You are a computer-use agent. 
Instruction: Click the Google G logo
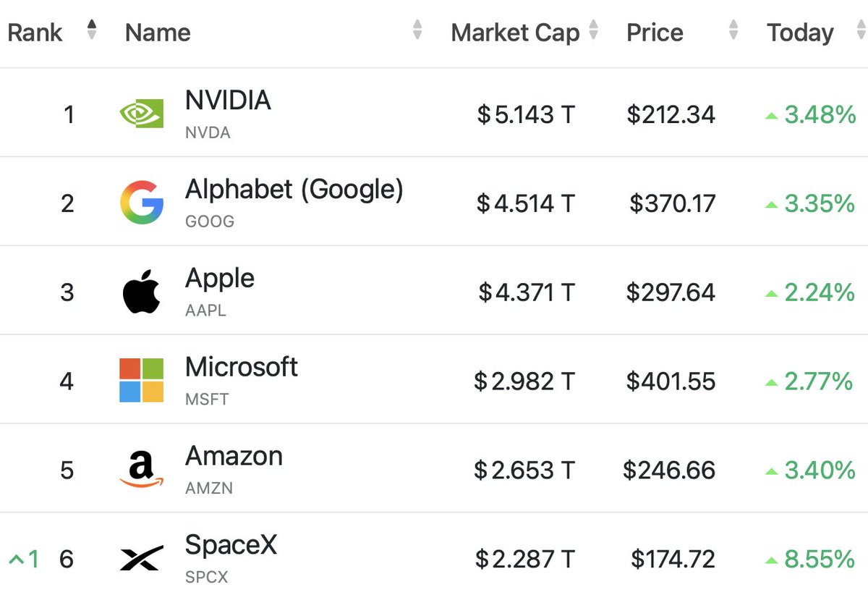(141, 203)
